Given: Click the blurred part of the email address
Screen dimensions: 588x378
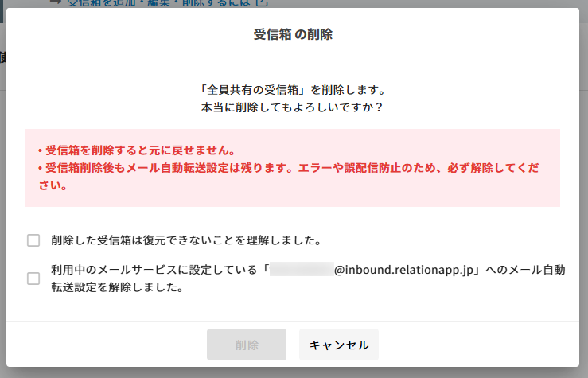Looking at the screenshot, I should point(301,271).
